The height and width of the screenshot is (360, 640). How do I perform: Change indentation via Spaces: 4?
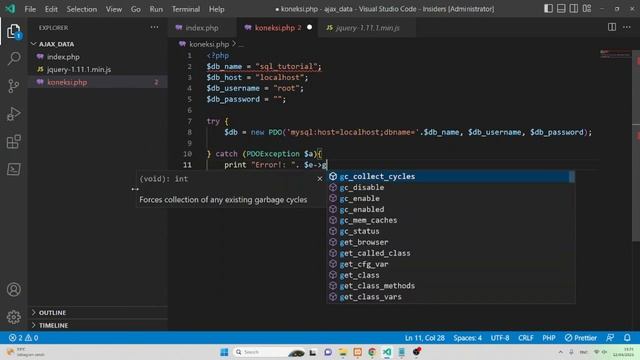(x=467, y=338)
